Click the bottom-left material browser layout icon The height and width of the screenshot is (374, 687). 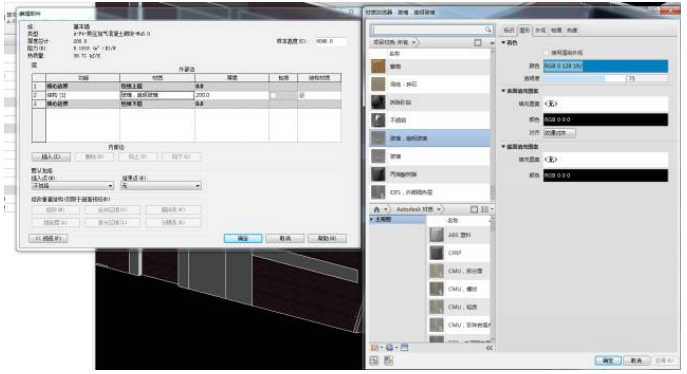coord(374,360)
